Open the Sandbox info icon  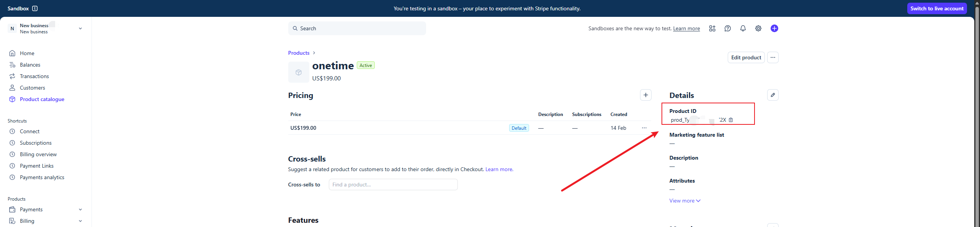coord(35,8)
